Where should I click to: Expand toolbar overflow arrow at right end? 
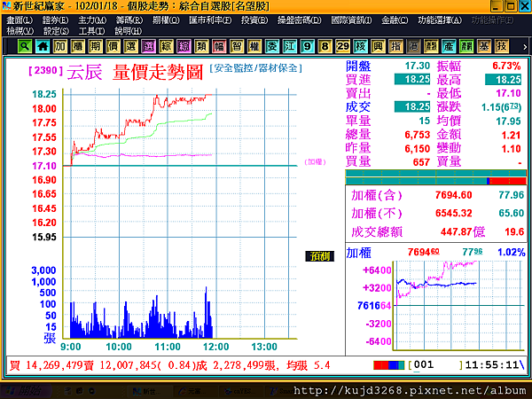[x=525, y=47]
